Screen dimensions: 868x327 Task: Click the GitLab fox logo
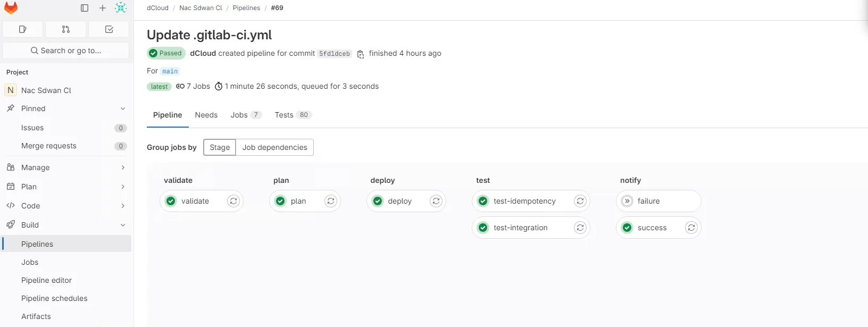point(11,8)
